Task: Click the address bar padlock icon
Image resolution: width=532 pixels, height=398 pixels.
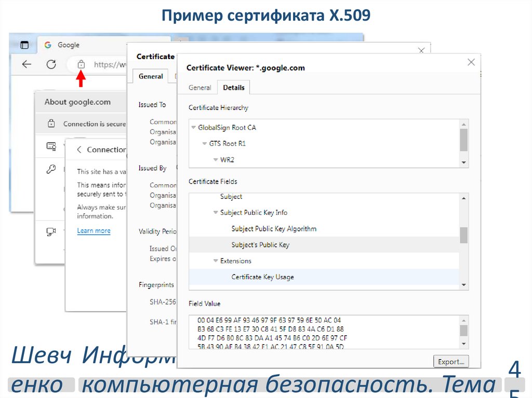Action: 81,64
